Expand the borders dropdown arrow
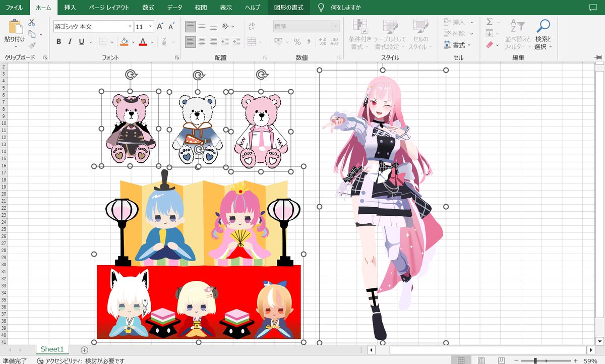The height and width of the screenshot is (364, 605). pyautogui.click(x=111, y=42)
